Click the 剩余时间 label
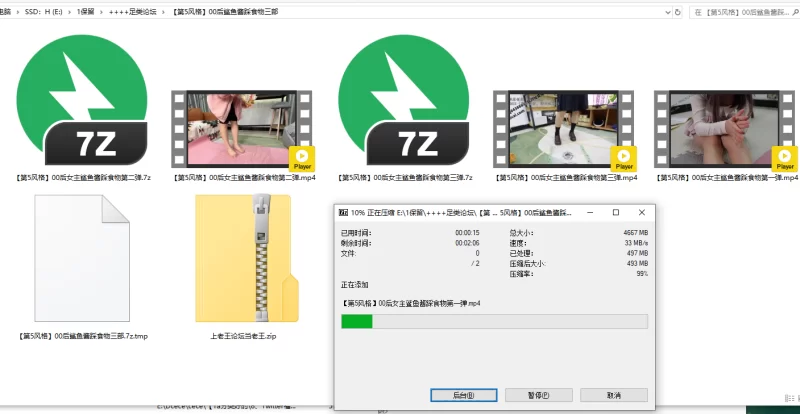The height and width of the screenshot is (414, 800). 356,243
